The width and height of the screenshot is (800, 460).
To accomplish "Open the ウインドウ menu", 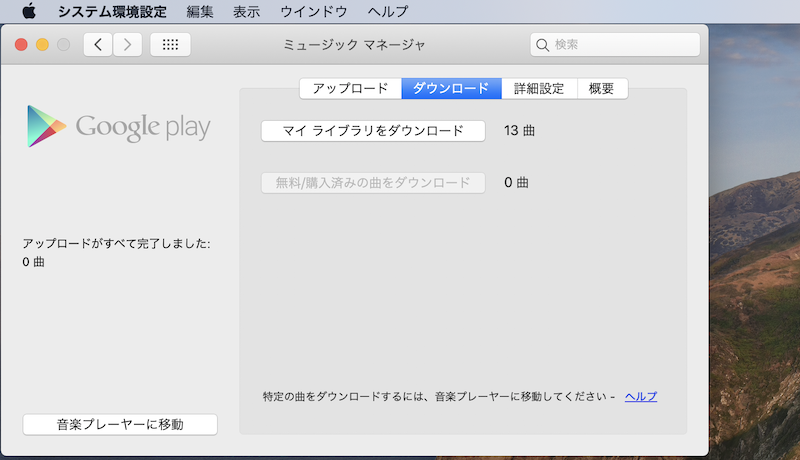I will point(314,11).
